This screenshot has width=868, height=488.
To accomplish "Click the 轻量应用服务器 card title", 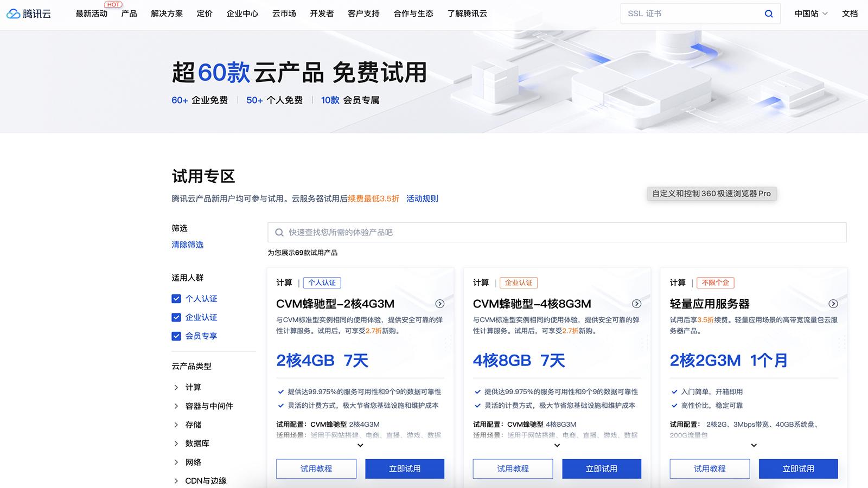I will pos(710,304).
